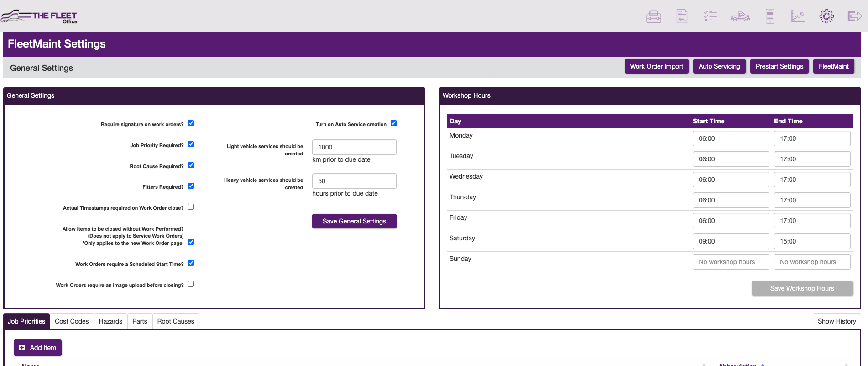Change Tuesday end time
The image size is (868, 366).
pyautogui.click(x=812, y=159)
